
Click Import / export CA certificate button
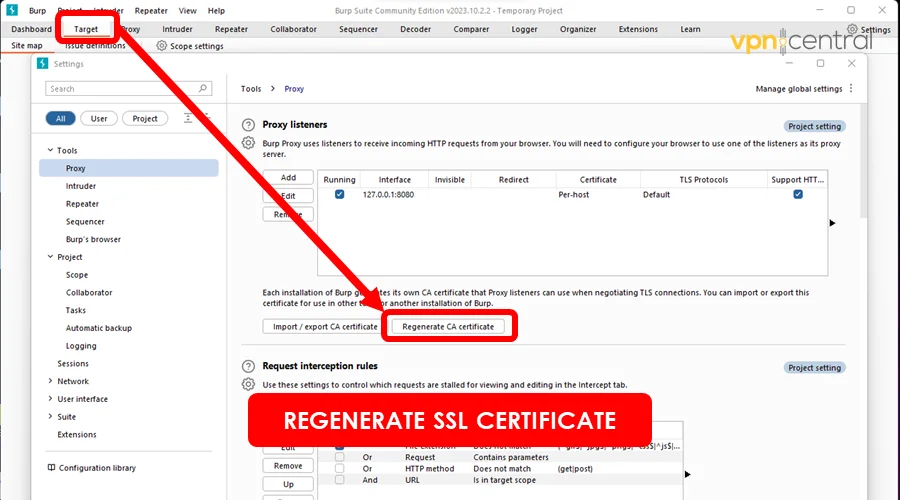(x=325, y=327)
